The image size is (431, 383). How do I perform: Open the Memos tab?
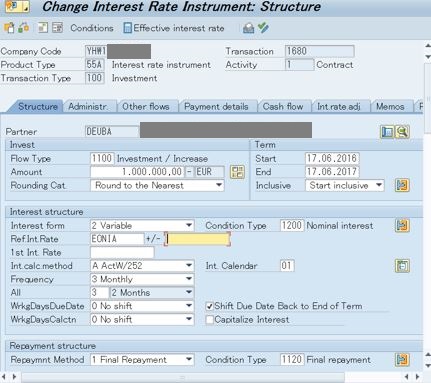(x=390, y=107)
